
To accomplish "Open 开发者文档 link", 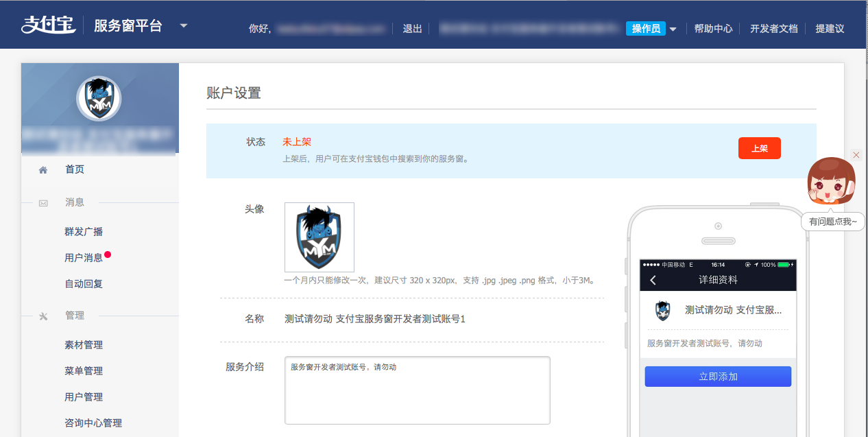I will (774, 29).
